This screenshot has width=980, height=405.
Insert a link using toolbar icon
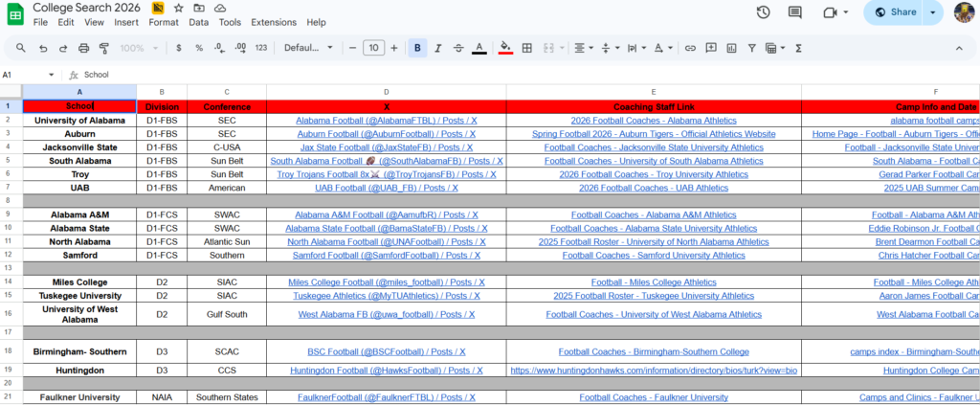[690, 48]
